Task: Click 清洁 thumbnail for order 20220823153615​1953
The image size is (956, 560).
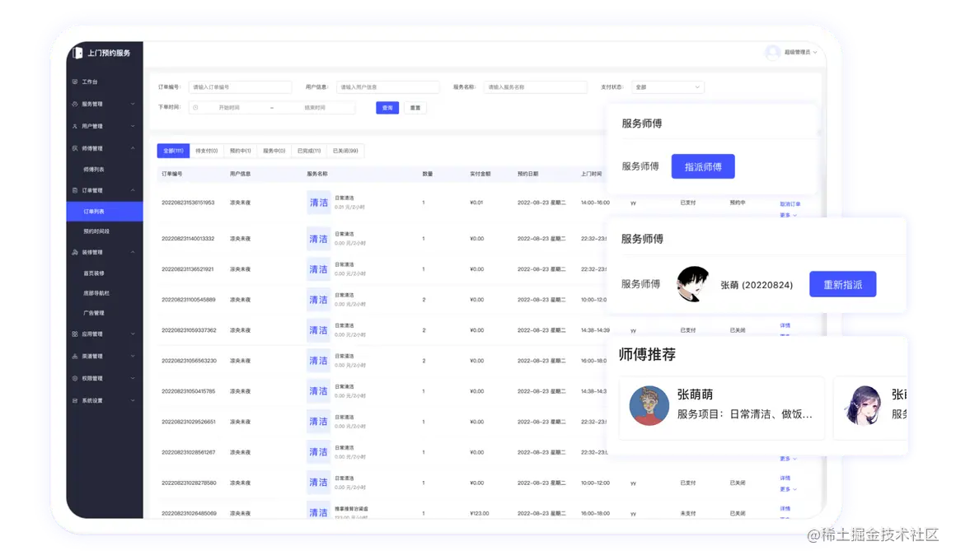Action: coord(318,203)
